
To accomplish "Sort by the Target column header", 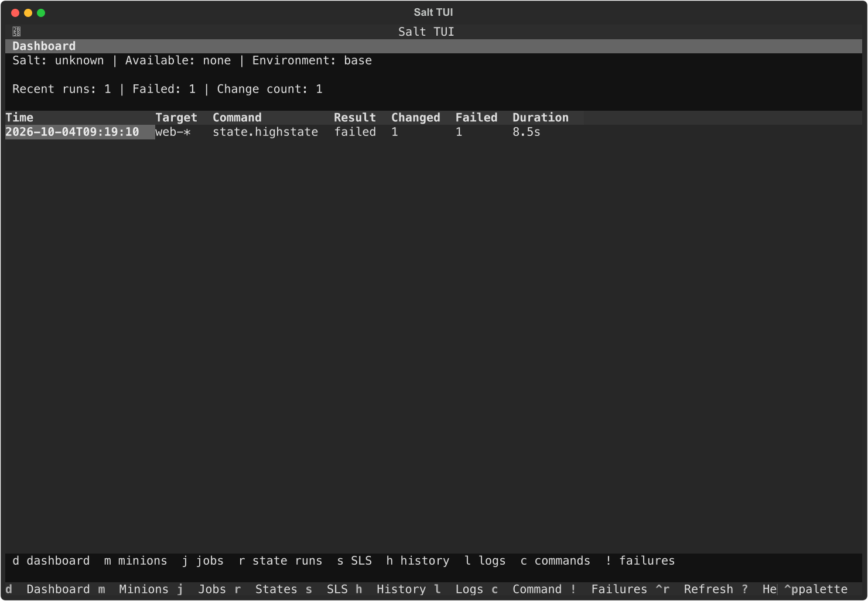I will (x=176, y=118).
